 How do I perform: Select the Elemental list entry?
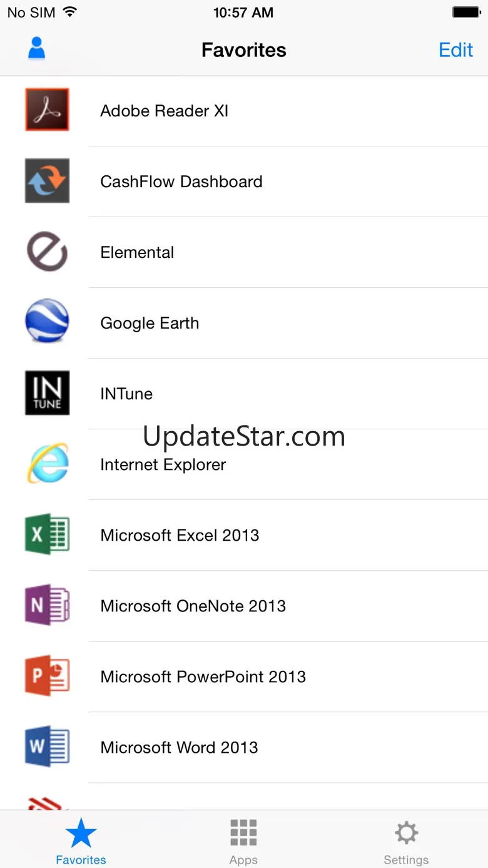(244, 252)
